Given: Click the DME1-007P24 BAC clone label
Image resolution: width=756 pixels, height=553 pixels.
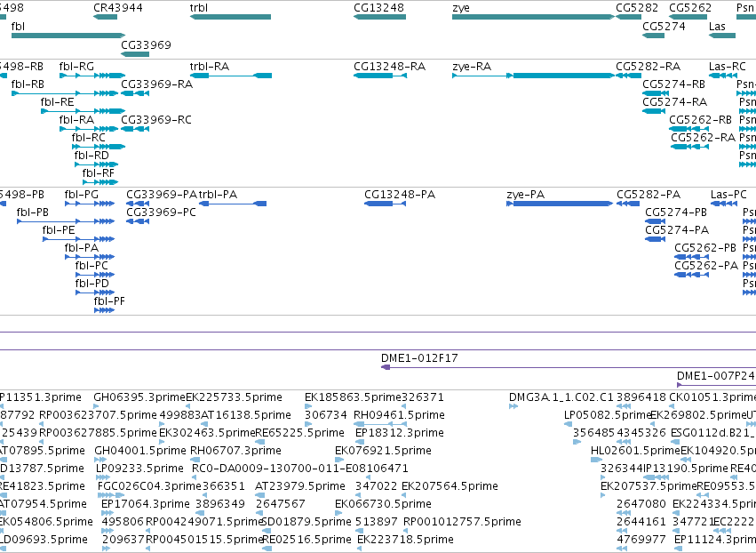Looking at the screenshot, I should pos(716,376).
